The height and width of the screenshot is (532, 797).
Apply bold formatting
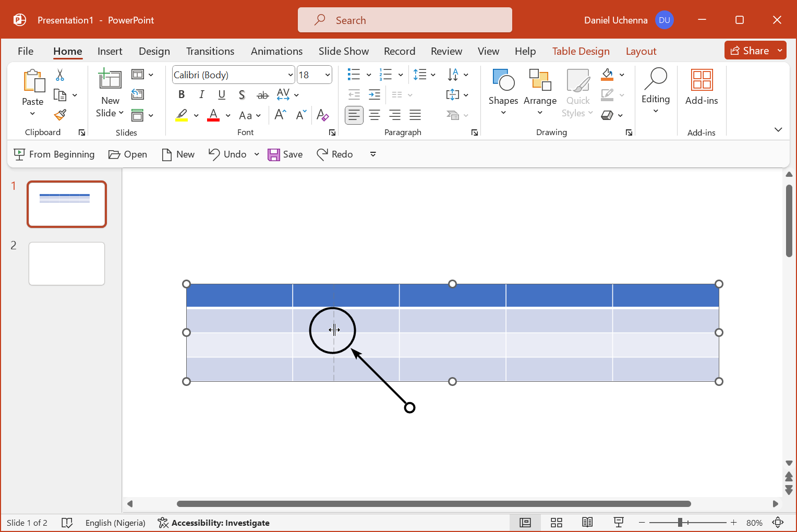(x=181, y=94)
